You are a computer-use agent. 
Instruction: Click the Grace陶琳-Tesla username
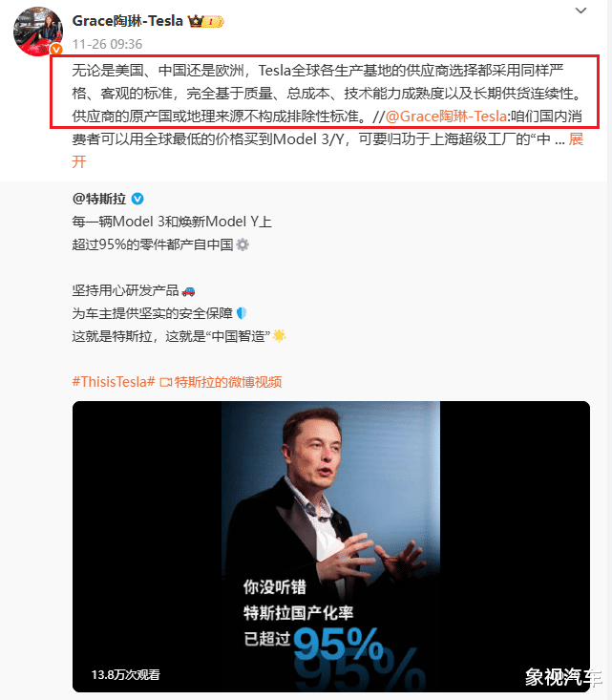coord(128,21)
